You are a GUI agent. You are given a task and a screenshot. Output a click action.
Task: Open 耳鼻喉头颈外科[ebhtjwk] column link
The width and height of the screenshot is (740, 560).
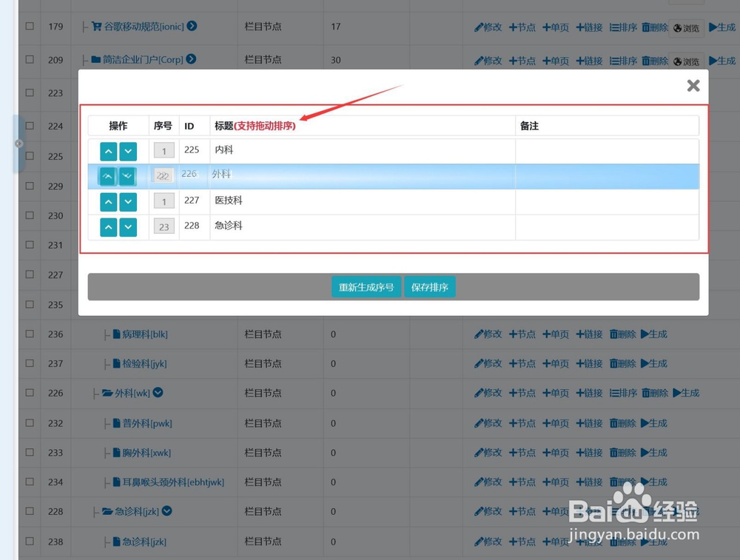click(x=173, y=482)
